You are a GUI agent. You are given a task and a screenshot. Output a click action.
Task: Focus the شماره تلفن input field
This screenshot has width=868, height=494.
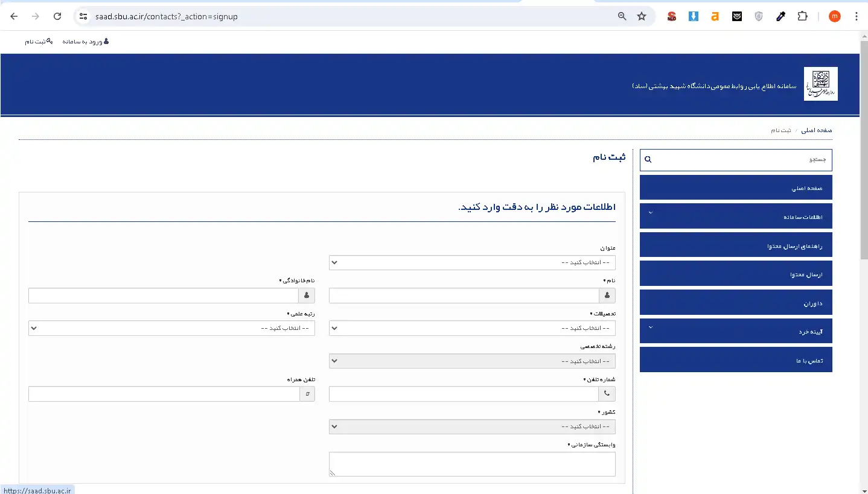coord(464,394)
